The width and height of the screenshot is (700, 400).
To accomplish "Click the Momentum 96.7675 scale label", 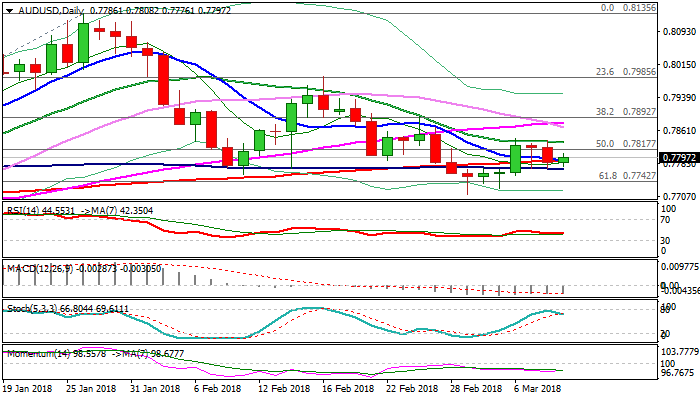I will 677,372.
